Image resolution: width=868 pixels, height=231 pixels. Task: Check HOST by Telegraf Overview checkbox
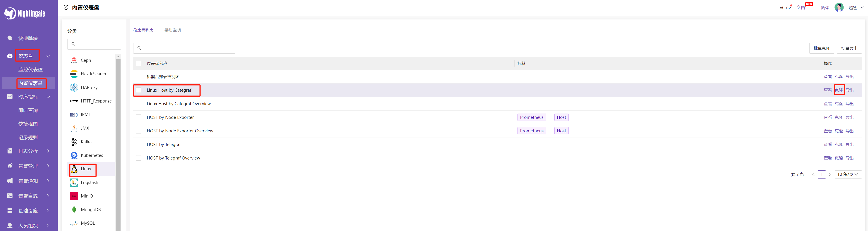pyautogui.click(x=139, y=158)
